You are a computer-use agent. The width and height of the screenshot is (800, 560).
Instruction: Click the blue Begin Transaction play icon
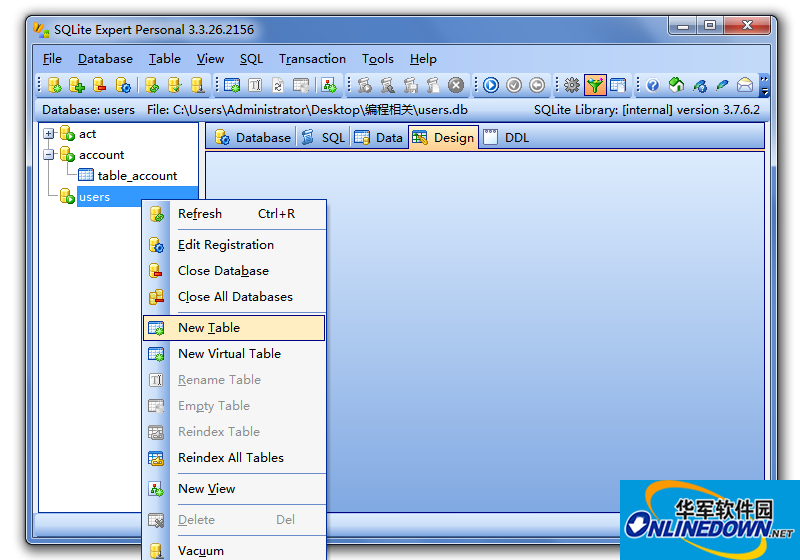point(491,85)
